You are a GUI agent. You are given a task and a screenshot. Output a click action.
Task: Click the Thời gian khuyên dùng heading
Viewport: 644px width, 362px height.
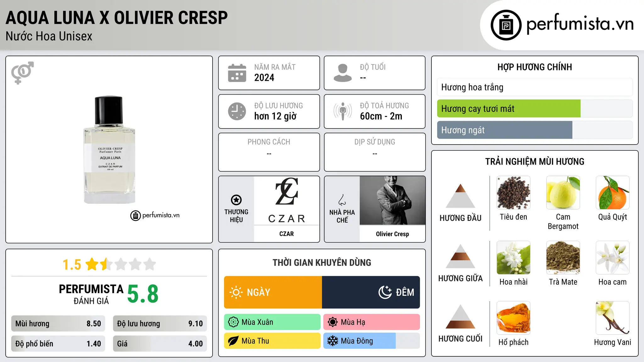point(322,262)
